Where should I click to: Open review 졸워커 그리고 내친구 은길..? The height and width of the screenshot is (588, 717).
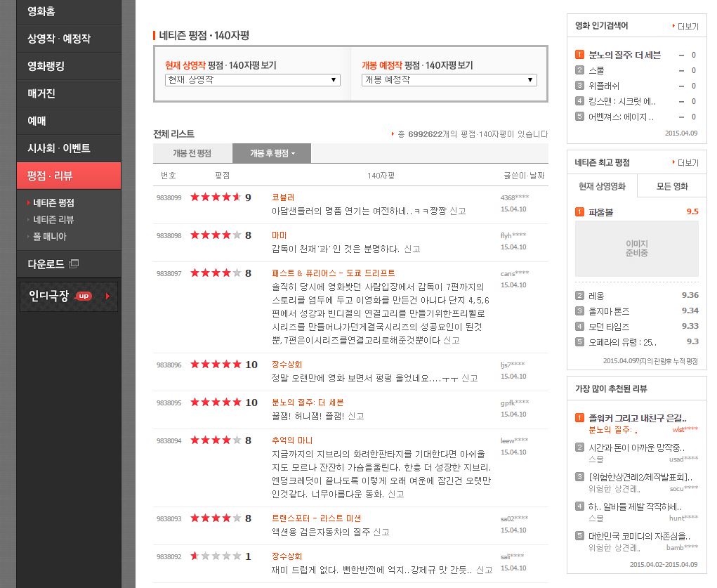(x=638, y=418)
